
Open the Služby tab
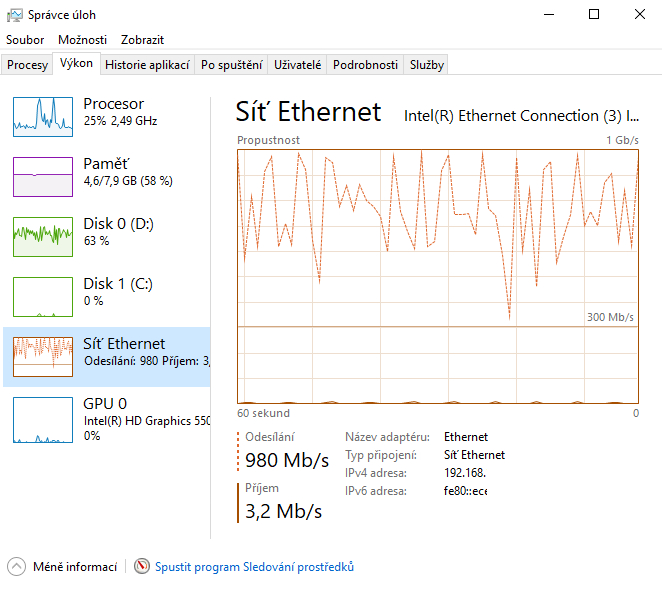click(x=426, y=65)
